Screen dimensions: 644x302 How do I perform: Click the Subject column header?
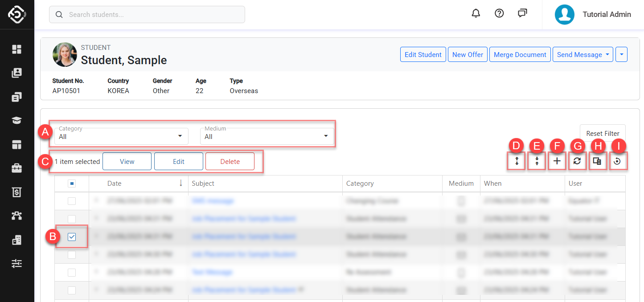pos(203,184)
